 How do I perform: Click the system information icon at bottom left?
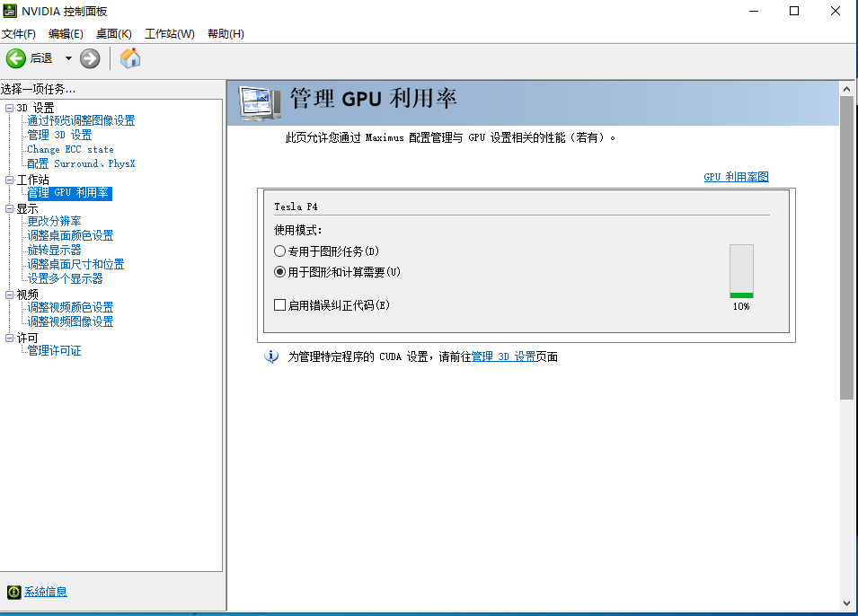(x=14, y=592)
